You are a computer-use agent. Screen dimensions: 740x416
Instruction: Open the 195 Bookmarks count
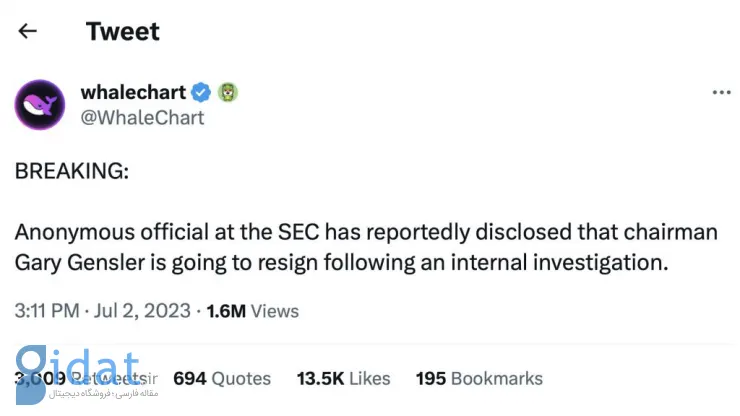pos(479,378)
